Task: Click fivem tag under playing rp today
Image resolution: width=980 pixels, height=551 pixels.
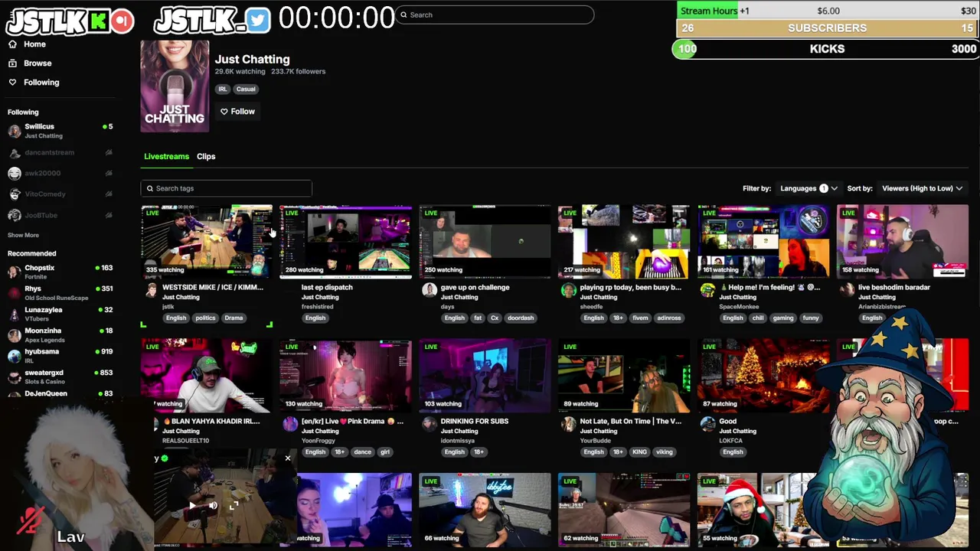Action: pos(640,318)
